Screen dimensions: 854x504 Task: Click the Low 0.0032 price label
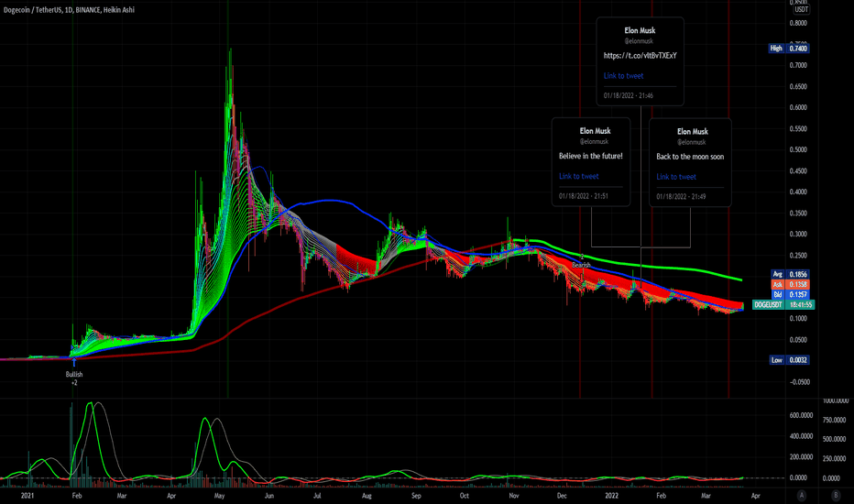click(x=789, y=359)
